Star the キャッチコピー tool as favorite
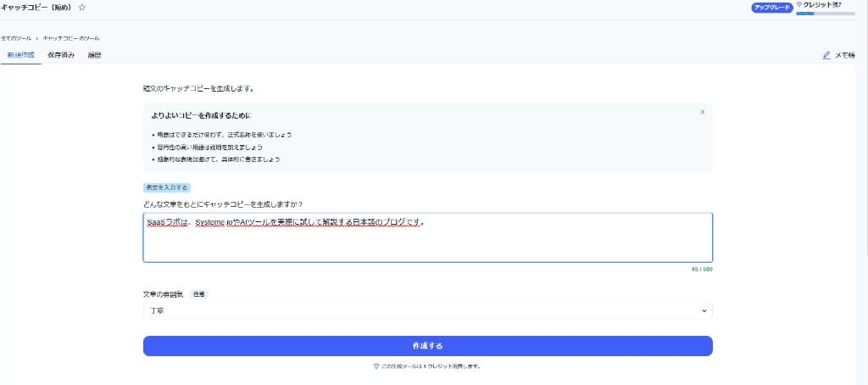The width and height of the screenshot is (868, 385). [82, 7]
